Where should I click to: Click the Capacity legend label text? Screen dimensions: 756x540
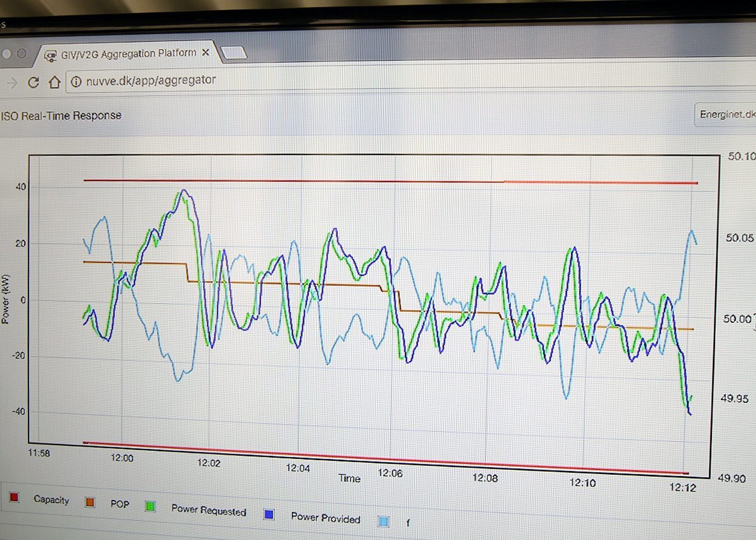51,499
